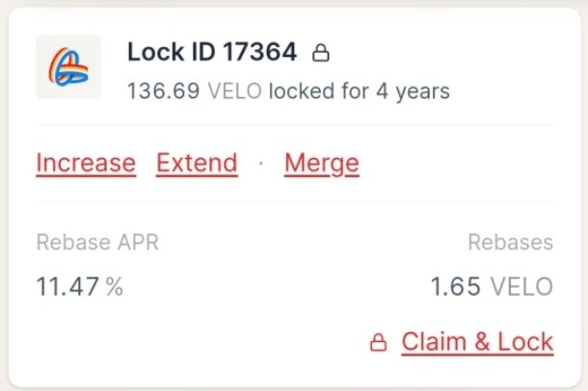Open the Extend lock duration link
The height and width of the screenshot is (391, 588).
pyautogui.click(x=197, y=164)
